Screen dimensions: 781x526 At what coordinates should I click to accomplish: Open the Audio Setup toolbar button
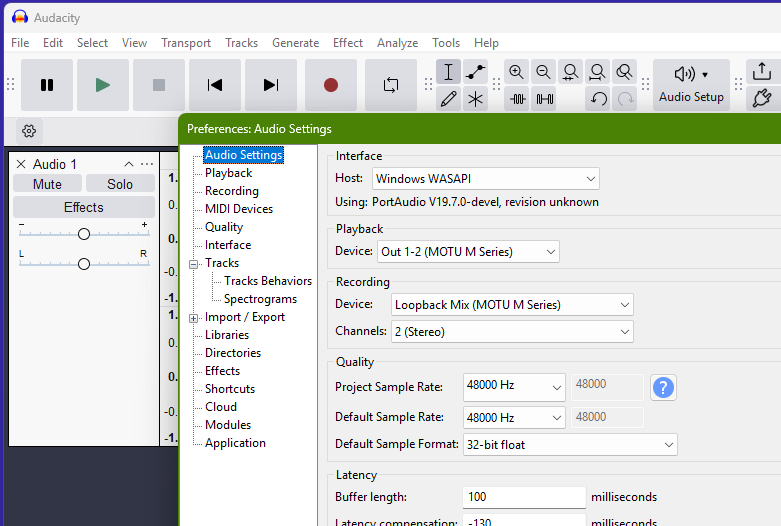point(691,85)
